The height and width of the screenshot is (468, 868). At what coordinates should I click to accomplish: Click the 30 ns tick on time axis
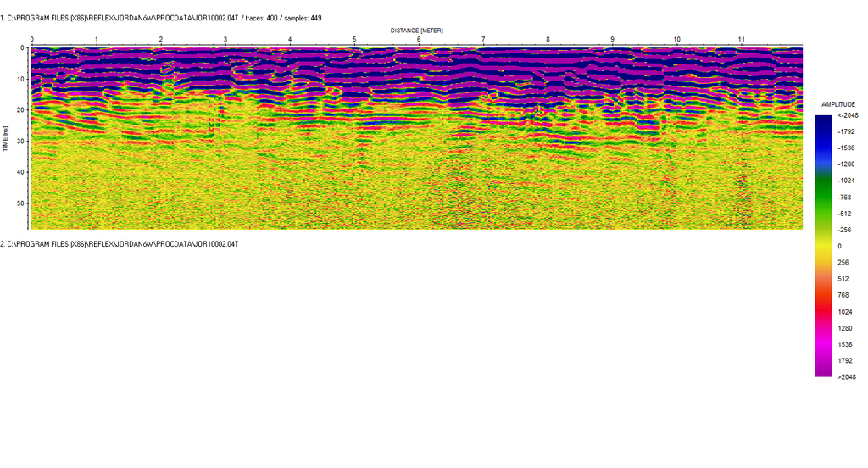[22, 141]
